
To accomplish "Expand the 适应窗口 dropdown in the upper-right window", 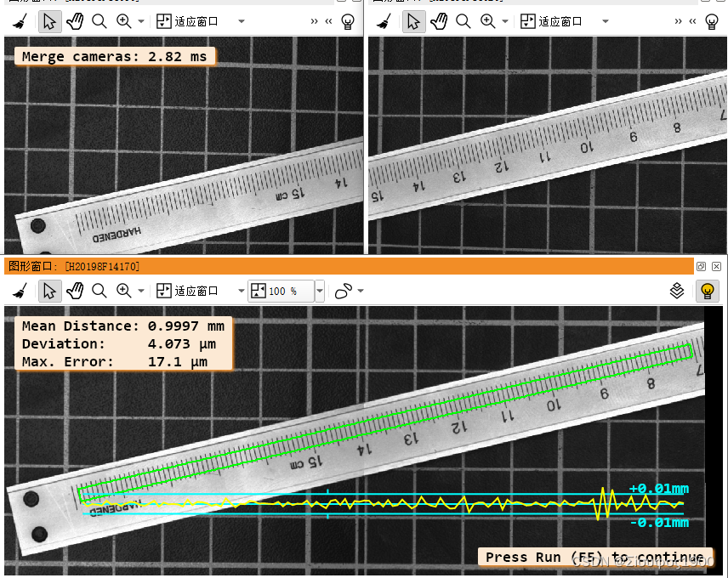I will [x=606, y=21].
